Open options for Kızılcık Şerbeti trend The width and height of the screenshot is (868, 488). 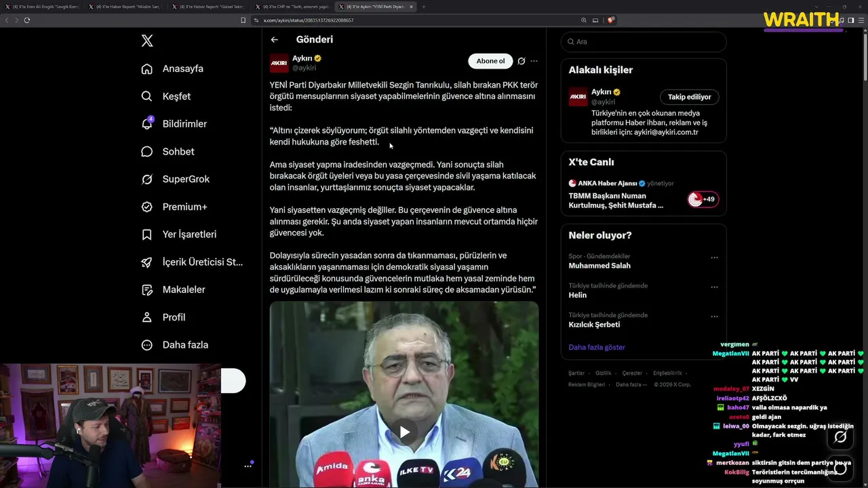coord(714,316)
